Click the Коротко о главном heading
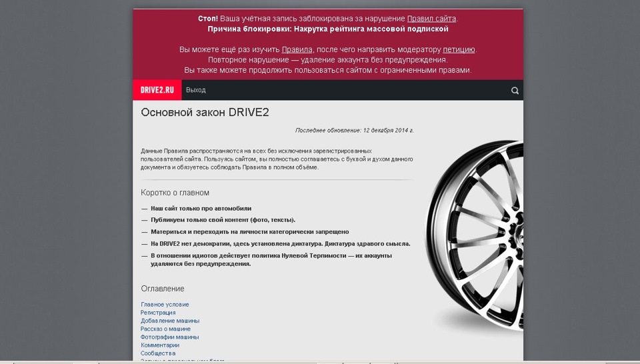Screen dimensions: 640x364 coord(175,193)
